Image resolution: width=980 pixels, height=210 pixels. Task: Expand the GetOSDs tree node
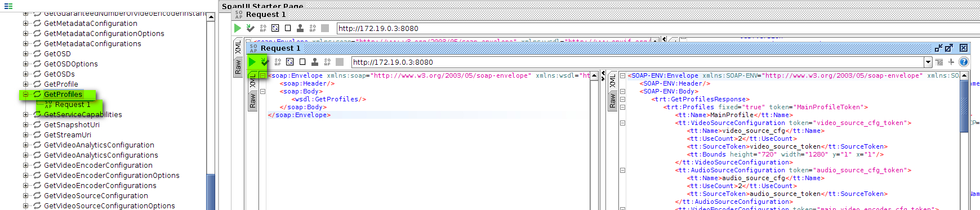(x=25, y=74)
